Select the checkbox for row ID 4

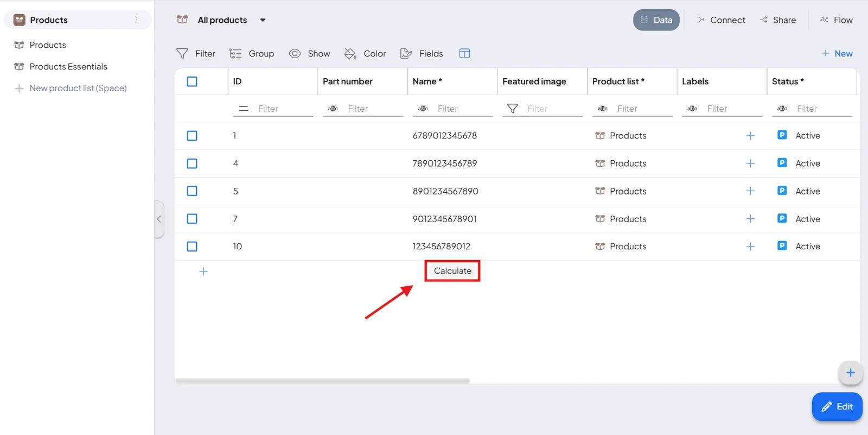pos(192,163)
